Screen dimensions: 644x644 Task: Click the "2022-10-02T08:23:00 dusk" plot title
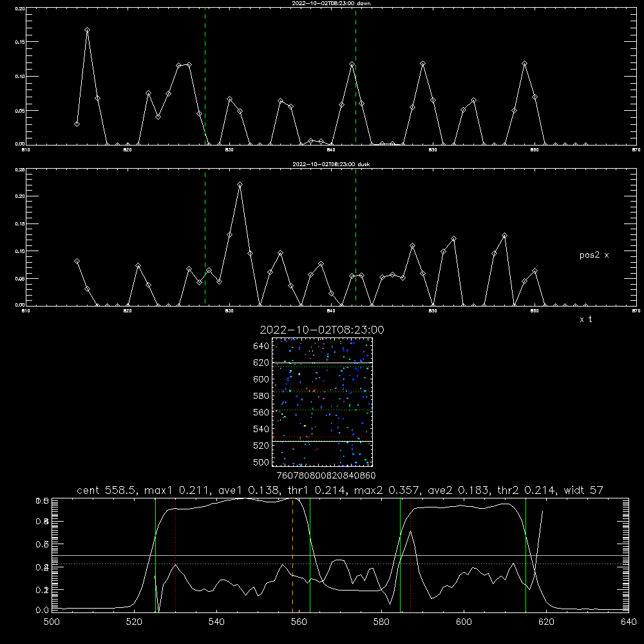331,164
